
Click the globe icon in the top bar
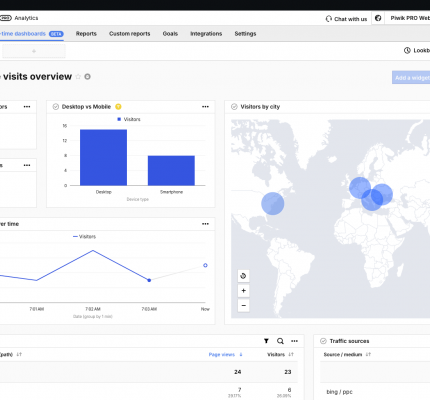point(378,18)
